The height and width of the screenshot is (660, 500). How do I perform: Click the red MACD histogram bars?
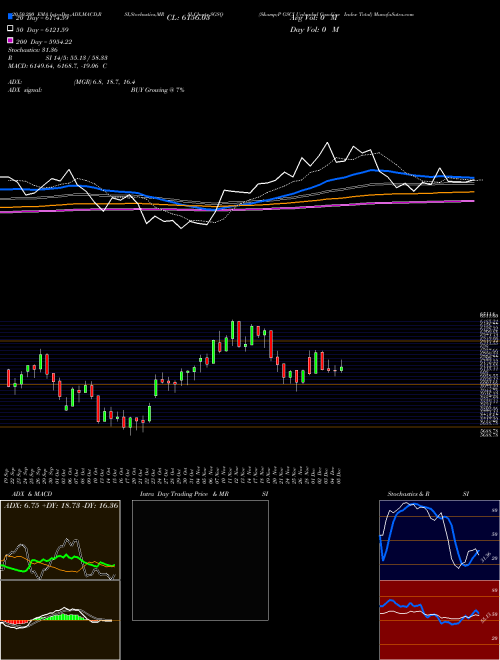[x=14, y=622]
